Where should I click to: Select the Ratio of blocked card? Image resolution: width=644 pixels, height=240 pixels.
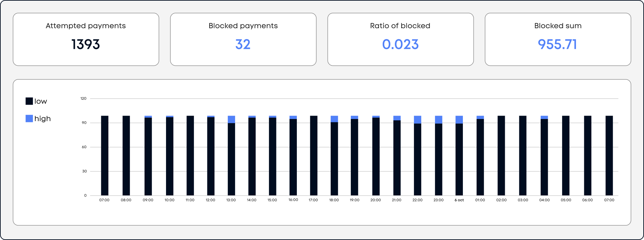point(400,39)
